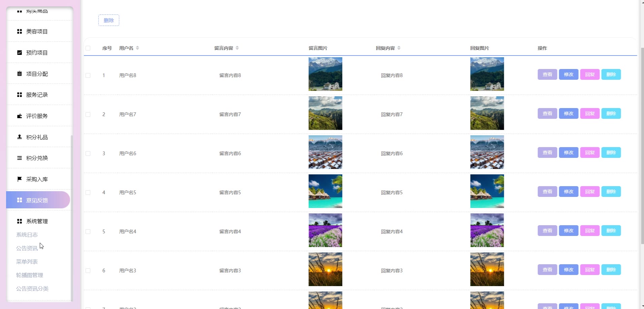Check the row checkbox for 用户名5
This screenshot has width=644, height=309.
tap(88, 193)
